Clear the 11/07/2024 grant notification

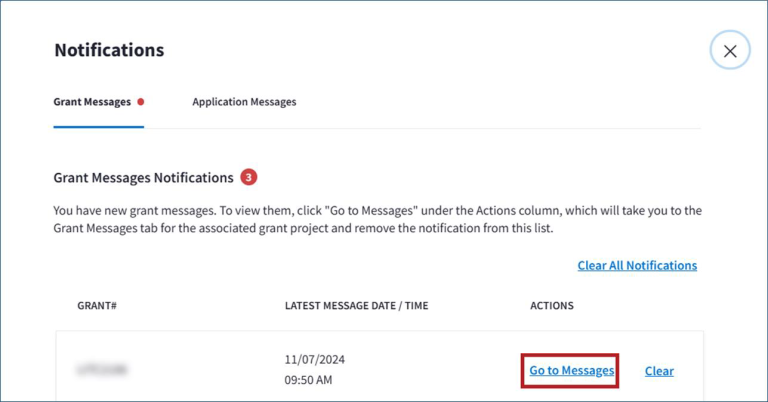(659, 371)
